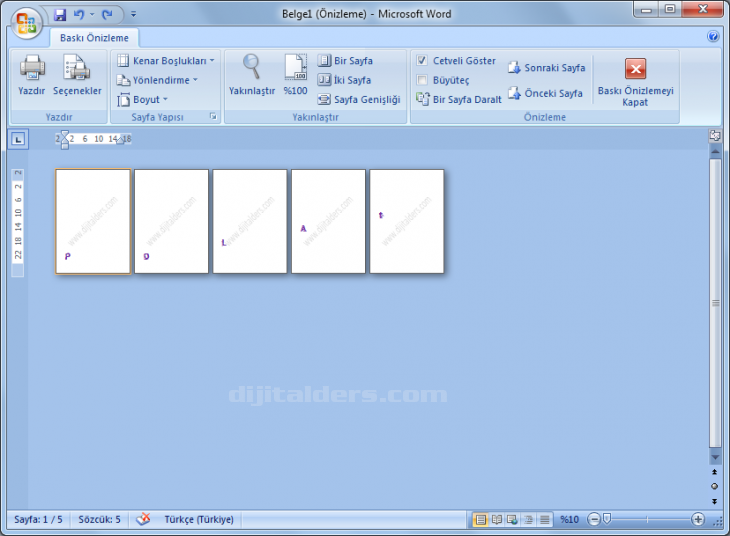
Task: Open Seçenekler print options
Action: 77,75
